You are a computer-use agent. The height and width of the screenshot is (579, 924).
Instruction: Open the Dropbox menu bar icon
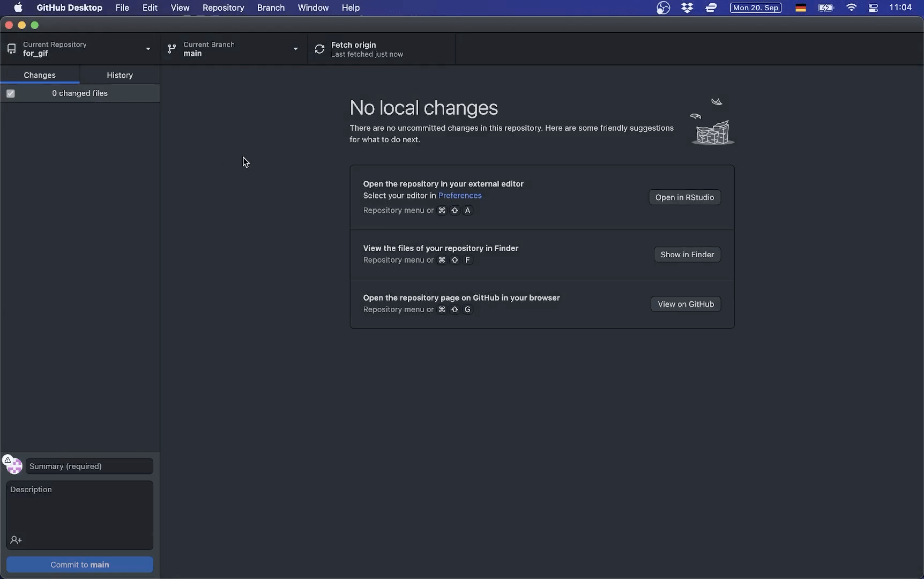[x=687, y=8]
